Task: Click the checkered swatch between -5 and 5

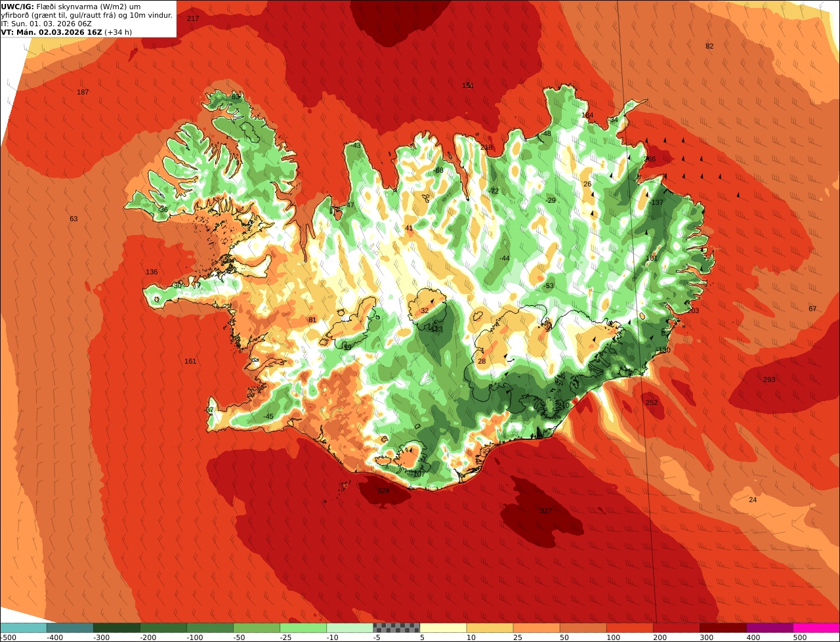Action: pyautogui.click(x=396, y=628)
